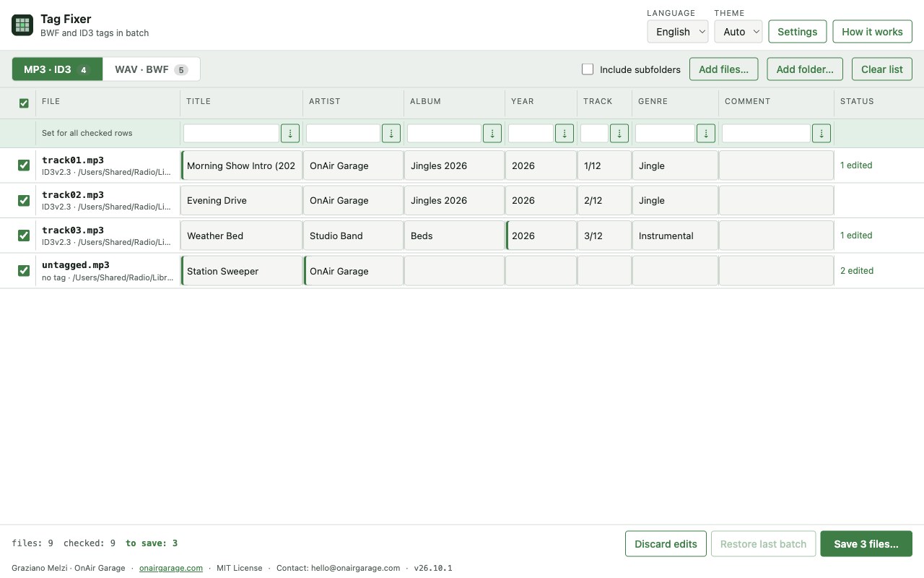Click the Tag Fixer app logo icon
This screenshot has width=924, height=578.
tap(22, 25)
